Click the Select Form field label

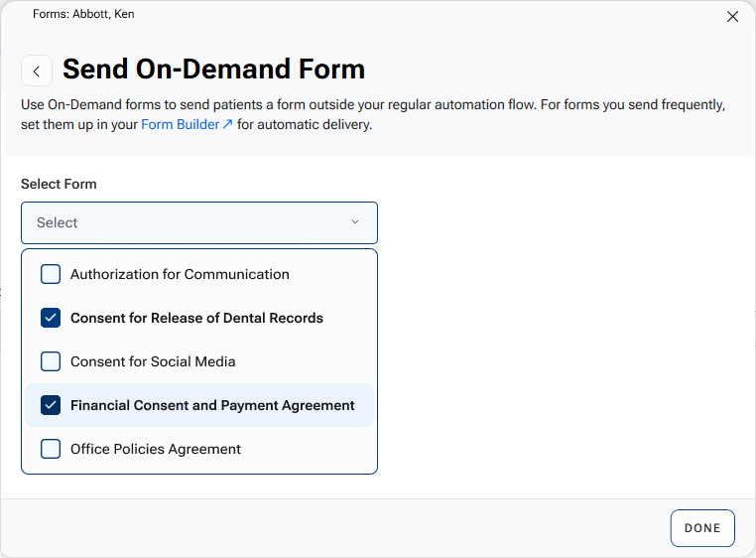(x=59, y=184)
